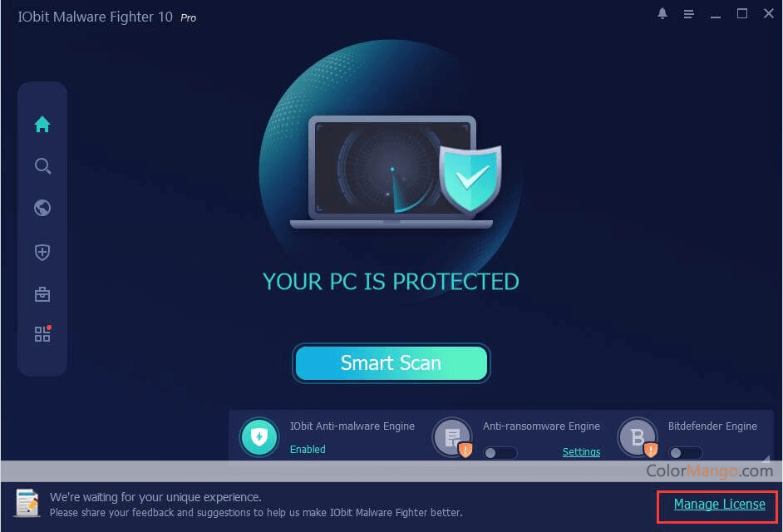This screenshot has height=532, width=783.
Task: Open the Scan magnifier section in sidebar
Action: coord(42,166)
